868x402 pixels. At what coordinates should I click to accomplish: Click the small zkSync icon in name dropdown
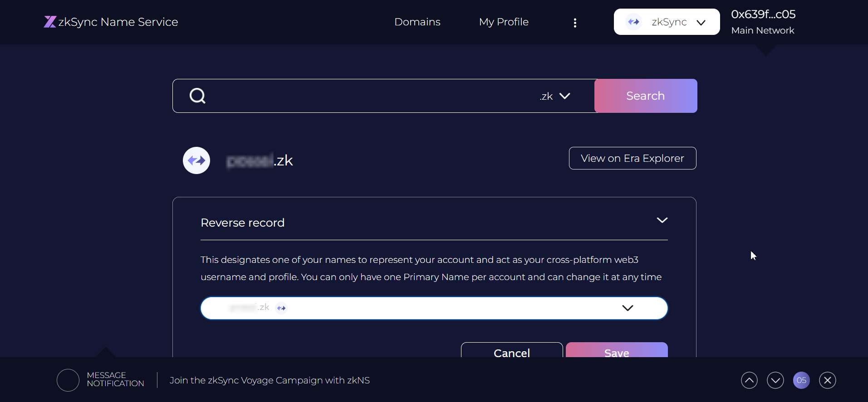coord(281,308)
